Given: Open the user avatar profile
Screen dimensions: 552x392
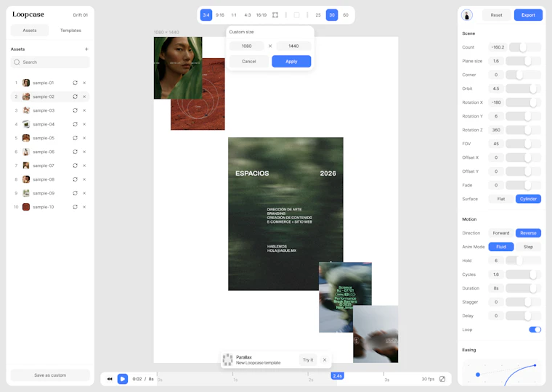Looking at the screenshot, I should coord(467,15).
